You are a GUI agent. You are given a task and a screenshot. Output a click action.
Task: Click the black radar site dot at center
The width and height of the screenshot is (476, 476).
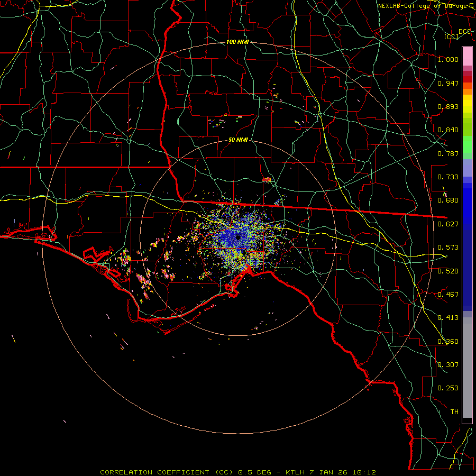tap(239, 237)
